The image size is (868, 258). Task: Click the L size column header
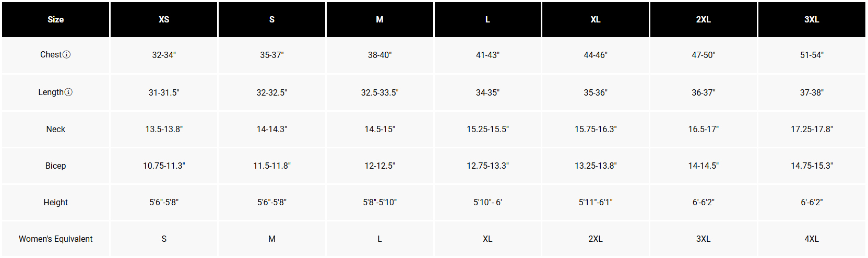click(487, 19)
